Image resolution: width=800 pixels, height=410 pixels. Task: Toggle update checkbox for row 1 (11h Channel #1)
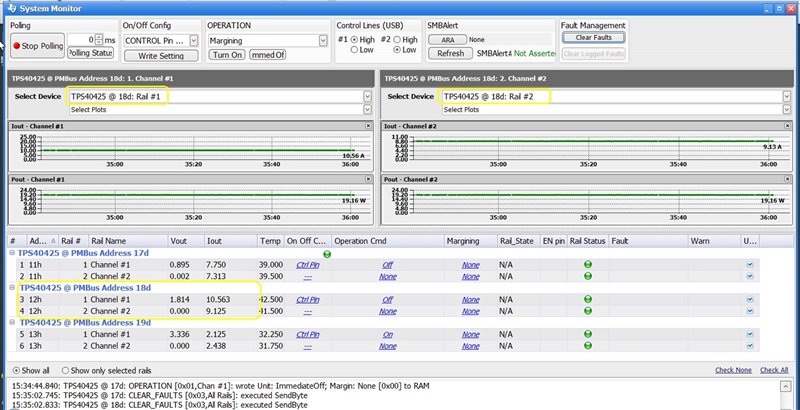point(749,265)
